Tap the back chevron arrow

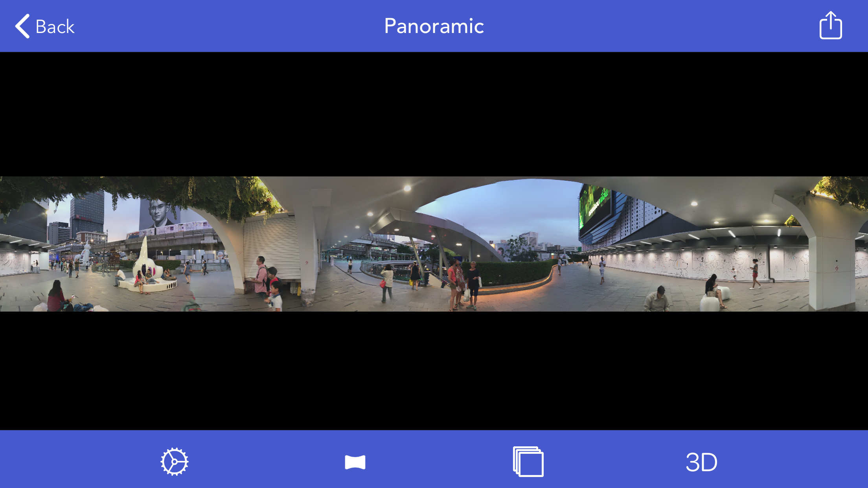23,26
